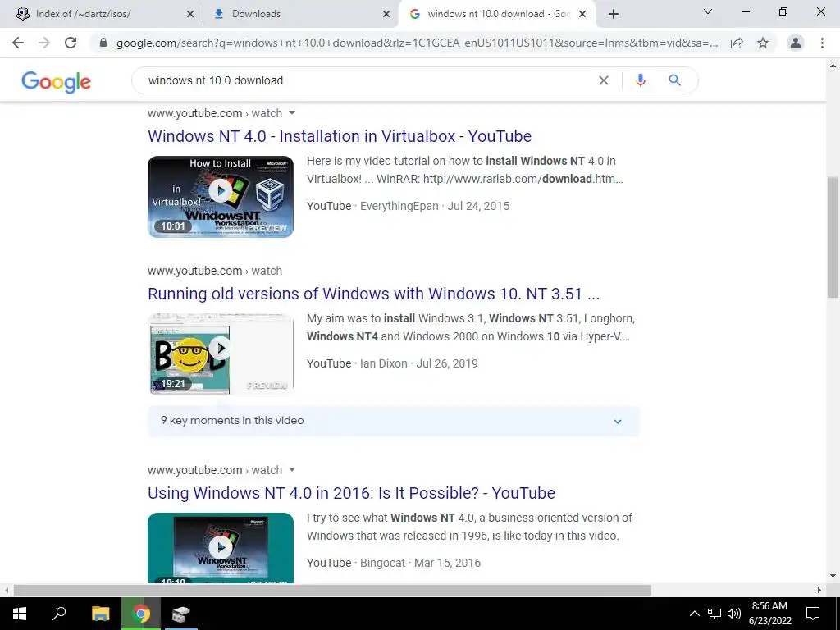The width and height of the screenshot is (840, 630).
Task: View site info via the padlock icon
Action: click(x=103, y=43)
